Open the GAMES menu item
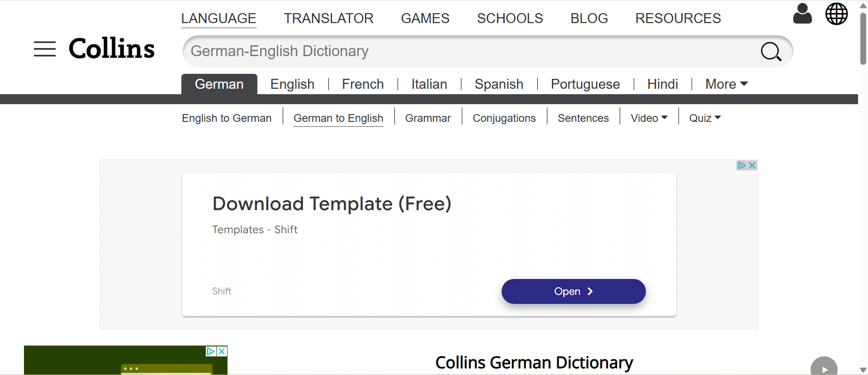 tap(425, 19)
